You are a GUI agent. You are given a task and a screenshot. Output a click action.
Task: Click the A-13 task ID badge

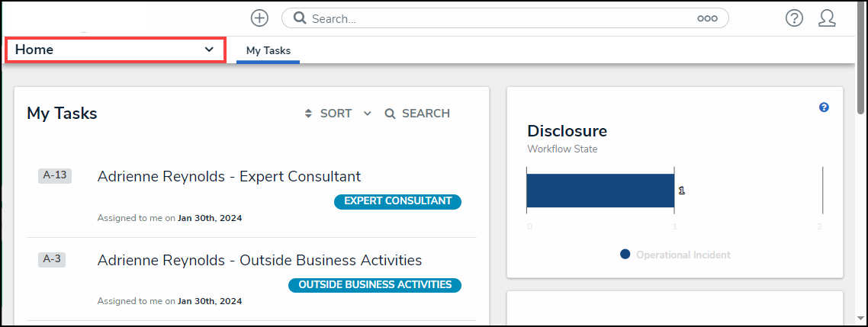click(54, 175)
